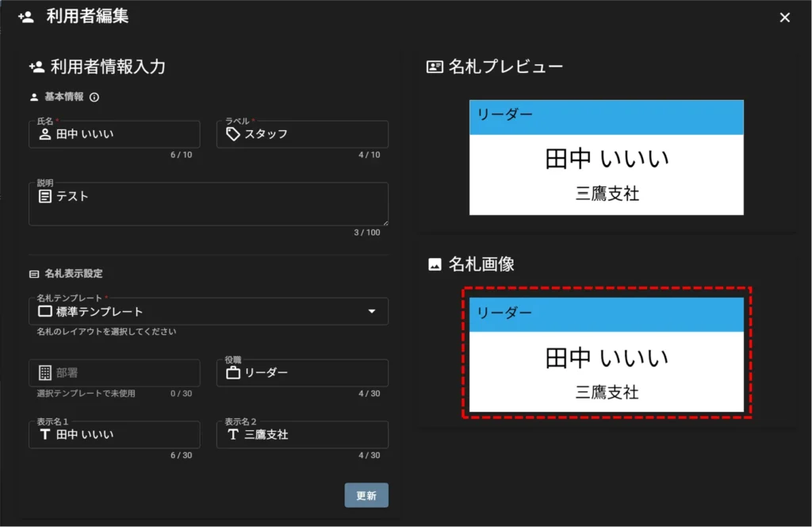Viewport: 812px width, 527px height.
Task: Select the 名札画像 name tag image
Action: [x=606, y=355]
